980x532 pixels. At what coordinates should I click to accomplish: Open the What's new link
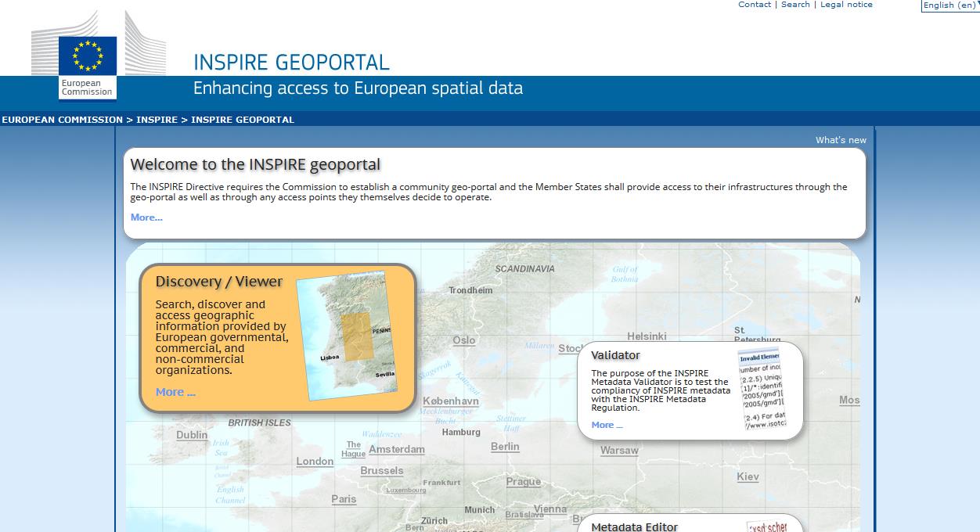[841, 140]
